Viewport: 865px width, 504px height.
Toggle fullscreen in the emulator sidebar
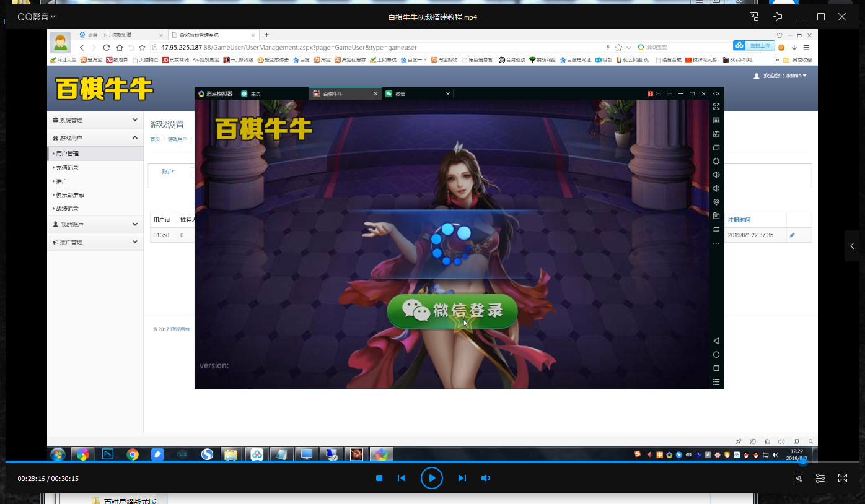(716, 106)
